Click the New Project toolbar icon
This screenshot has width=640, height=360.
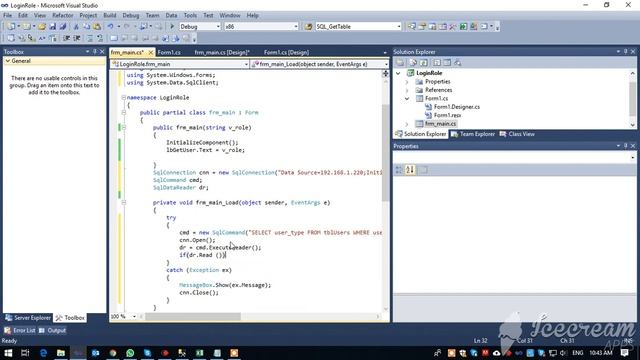pyautogui.click(x=11, y=27)
